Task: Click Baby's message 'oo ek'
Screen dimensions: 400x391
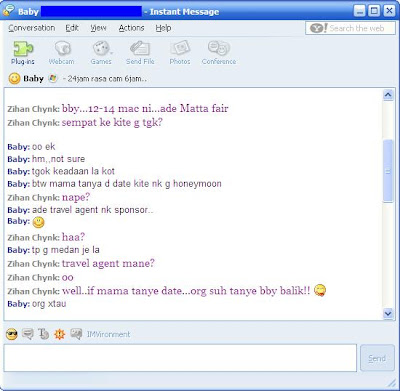Action: (44, 147)
